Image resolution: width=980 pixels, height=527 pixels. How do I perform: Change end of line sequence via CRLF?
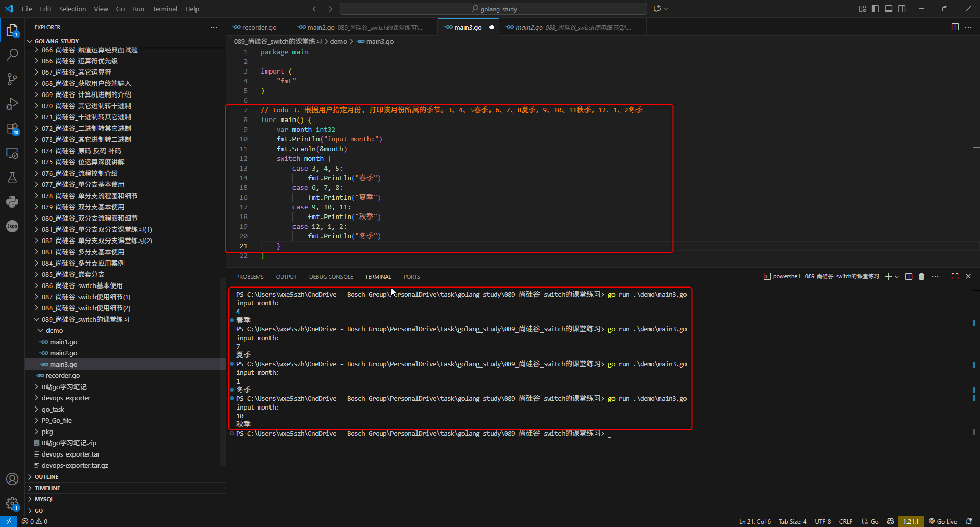coord(846,521)
